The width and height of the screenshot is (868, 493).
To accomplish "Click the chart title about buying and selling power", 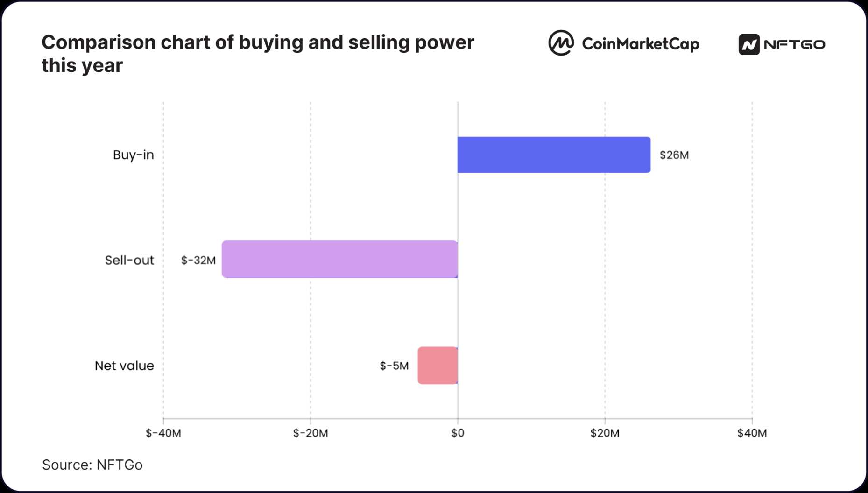I will click(258, 54).
